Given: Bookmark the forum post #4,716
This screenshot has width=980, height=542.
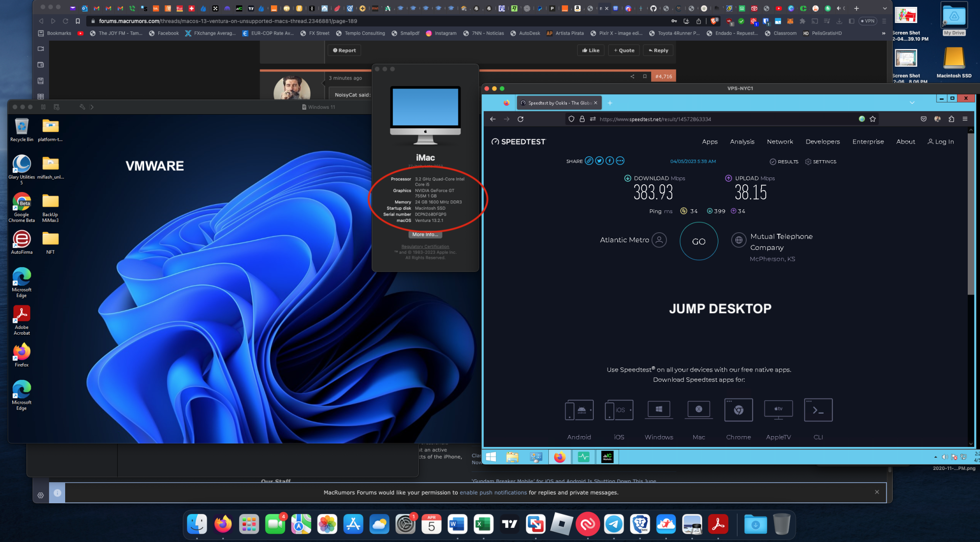Looking at the screenshot, I should 645,76.
